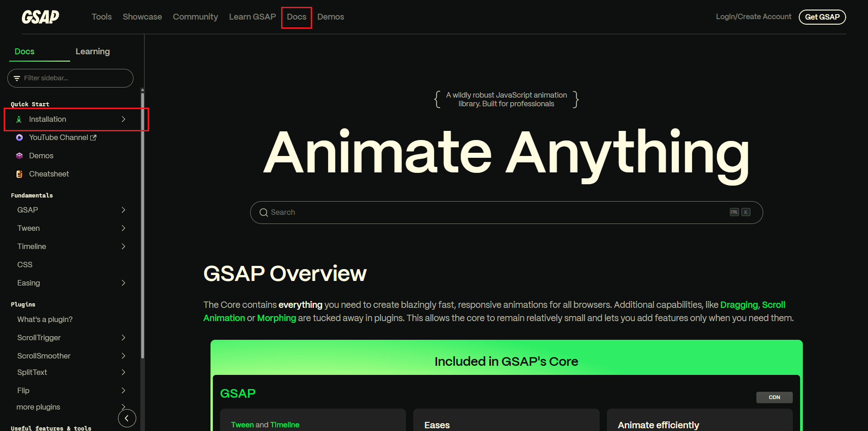
Task: Expand the Easing sidebar category
Action: click(123, 283)
